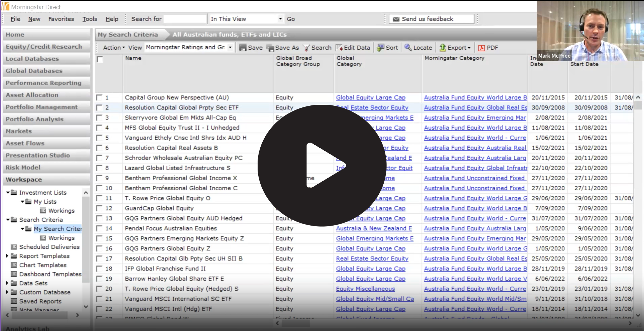
Task: Select row GQG Partners Global Equity Z
Action: (x=167, y=248)
